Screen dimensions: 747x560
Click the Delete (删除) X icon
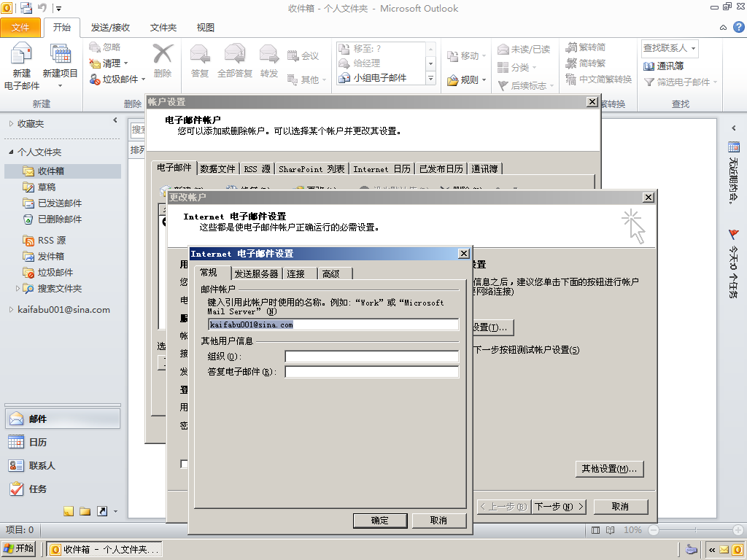pos(163,54)
